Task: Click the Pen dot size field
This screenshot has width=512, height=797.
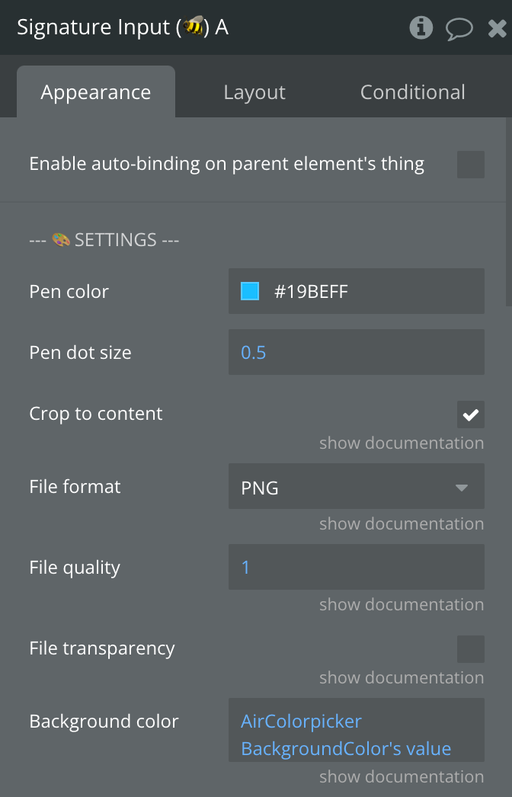Action: pos(356,352)
